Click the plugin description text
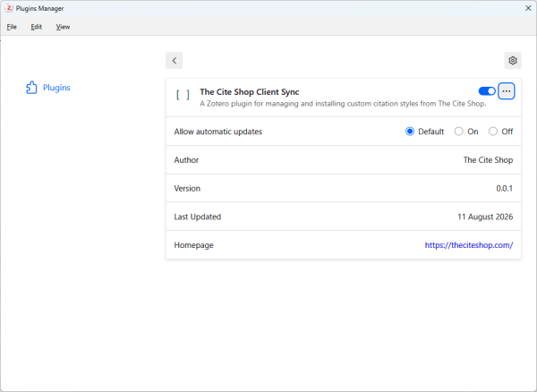 [x=343, y=104]
